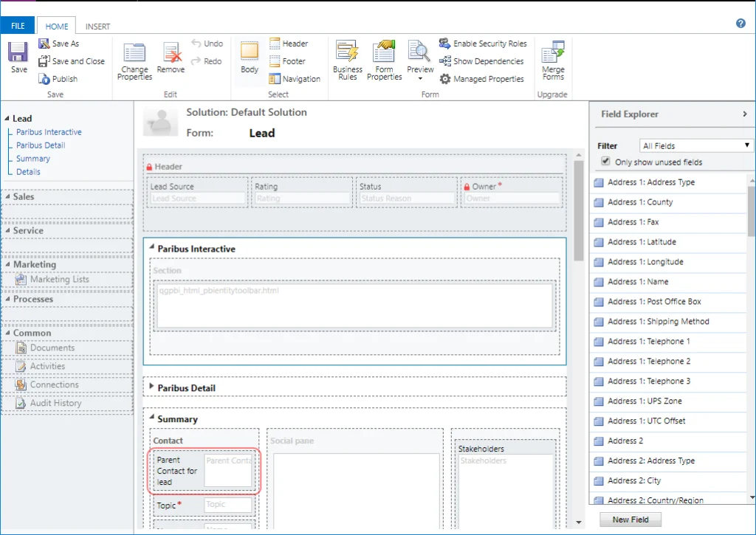Collapse the Summary tab section

point(151,417)
